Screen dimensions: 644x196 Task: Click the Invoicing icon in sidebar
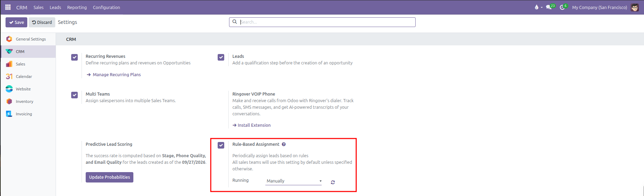[x=9, y=114]
